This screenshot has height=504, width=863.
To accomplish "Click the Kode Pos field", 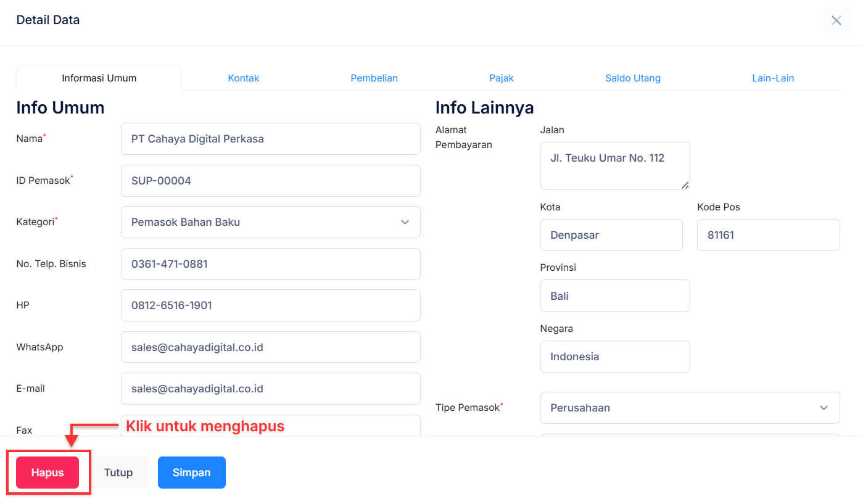I will pyautogui.click(x=768, y=235).
